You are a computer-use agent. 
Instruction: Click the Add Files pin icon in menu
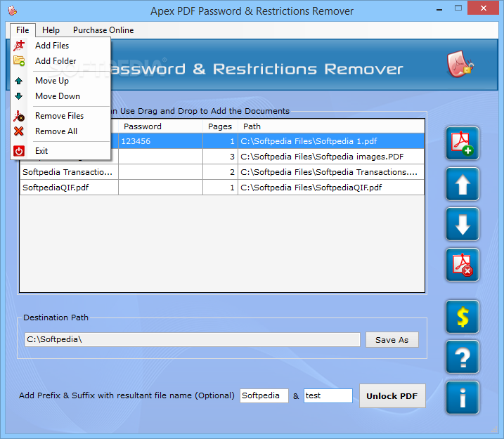click(19, 46)
